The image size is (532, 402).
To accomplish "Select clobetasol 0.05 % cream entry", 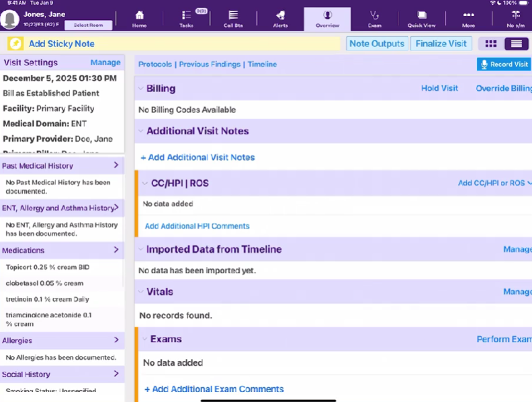I will coord(44,283).
